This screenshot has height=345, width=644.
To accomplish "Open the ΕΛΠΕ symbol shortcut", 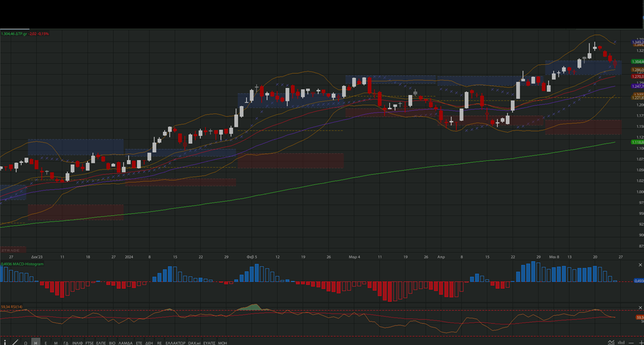I will pyautogui.click(x=101, y=343).
